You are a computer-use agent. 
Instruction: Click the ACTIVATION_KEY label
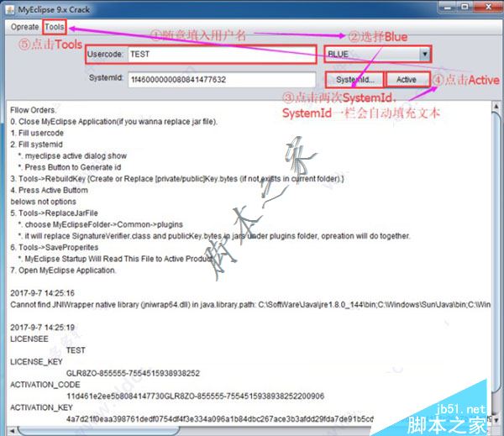click(41, 407)
